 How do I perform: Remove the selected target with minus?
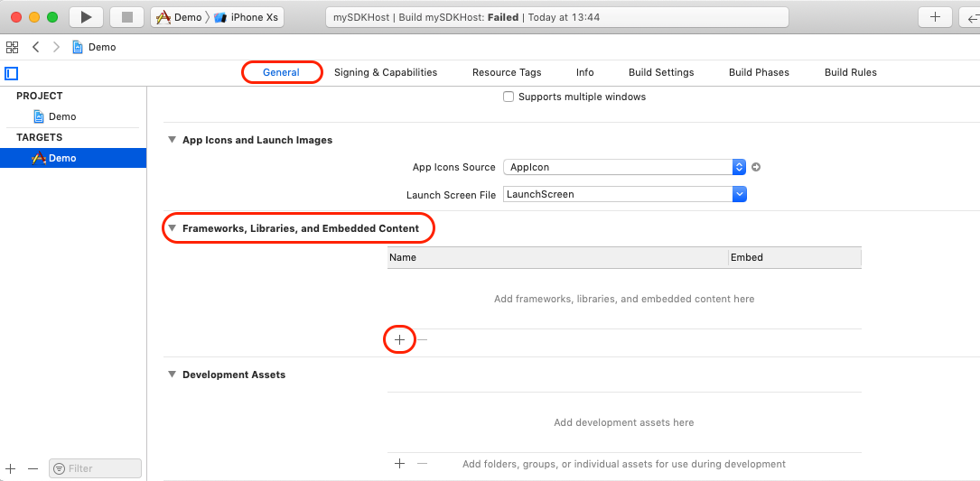tap(33, 468)
